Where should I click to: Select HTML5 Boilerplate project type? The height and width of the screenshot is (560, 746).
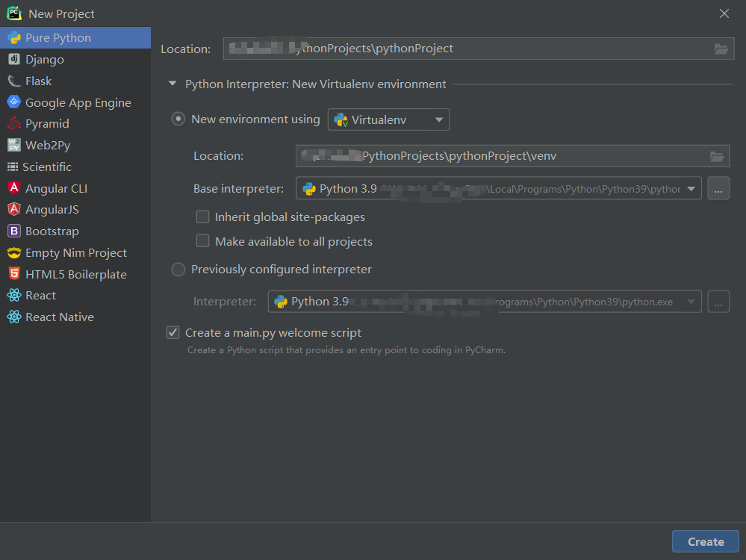[x=75, y=274]
